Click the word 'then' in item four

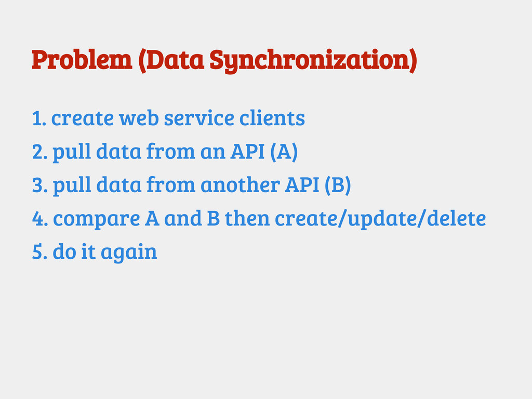(247, 219)
